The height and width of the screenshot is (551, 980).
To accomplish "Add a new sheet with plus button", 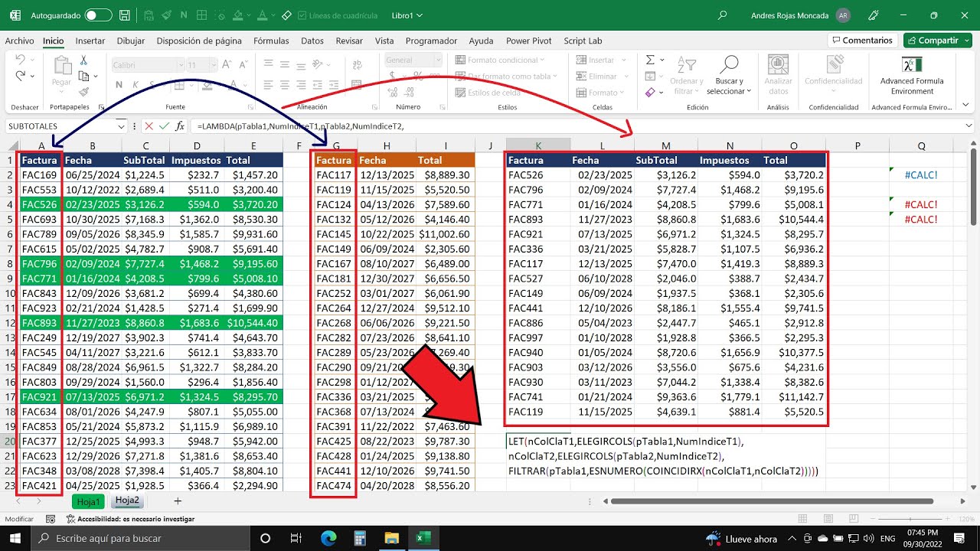I will tap(178, 501).
